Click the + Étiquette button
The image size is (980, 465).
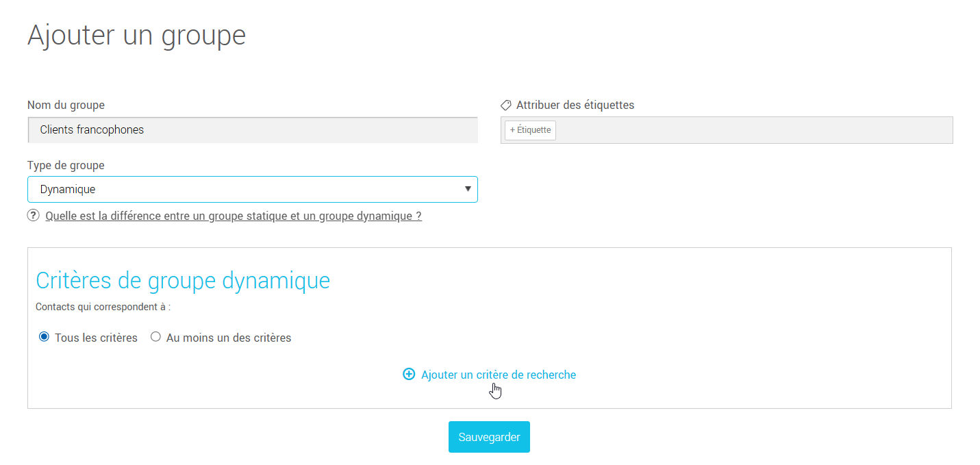pos(530,129)
